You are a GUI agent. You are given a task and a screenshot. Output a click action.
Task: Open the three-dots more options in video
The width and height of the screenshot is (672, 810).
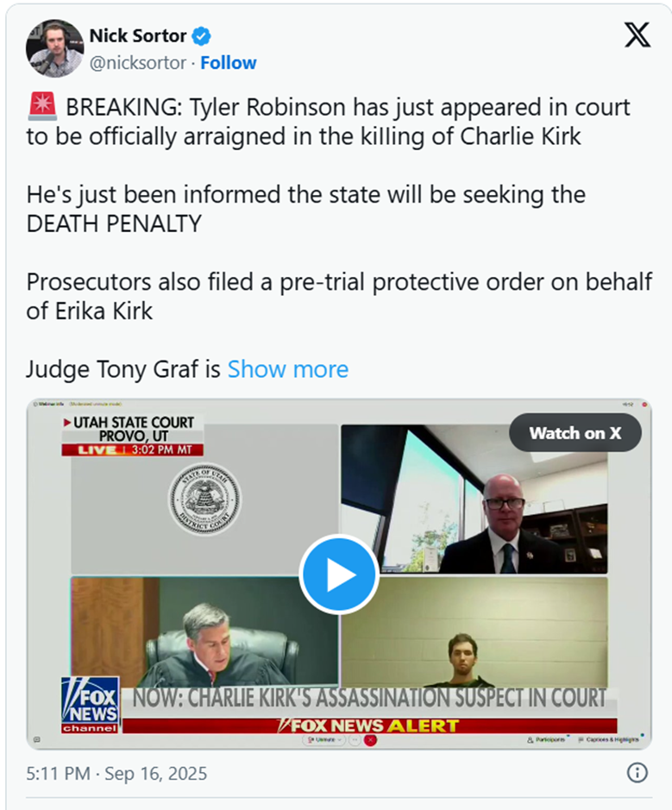coord(355,740)
